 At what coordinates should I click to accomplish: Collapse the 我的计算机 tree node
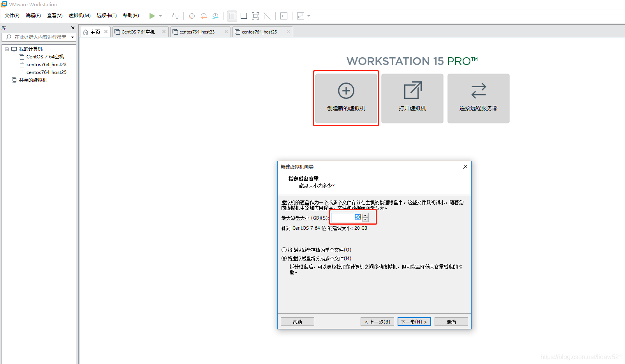pos(7,49)
